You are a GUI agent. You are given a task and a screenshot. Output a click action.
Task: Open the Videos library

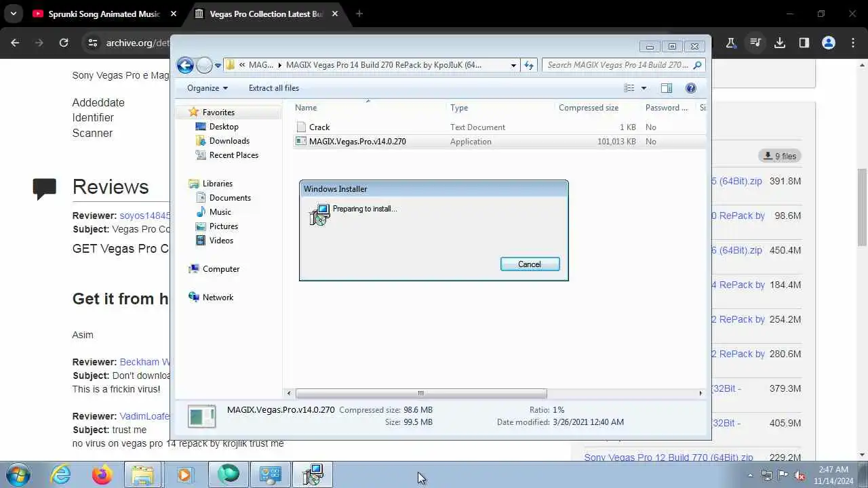[221, 241]
